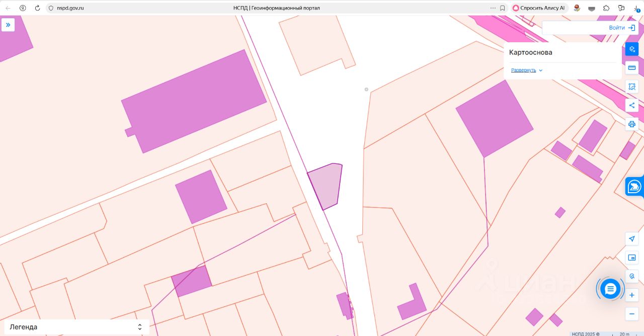Viewport: 644px width, 336px height.
Task: Select the ruler measurement tool
Action: click(632, 68)
